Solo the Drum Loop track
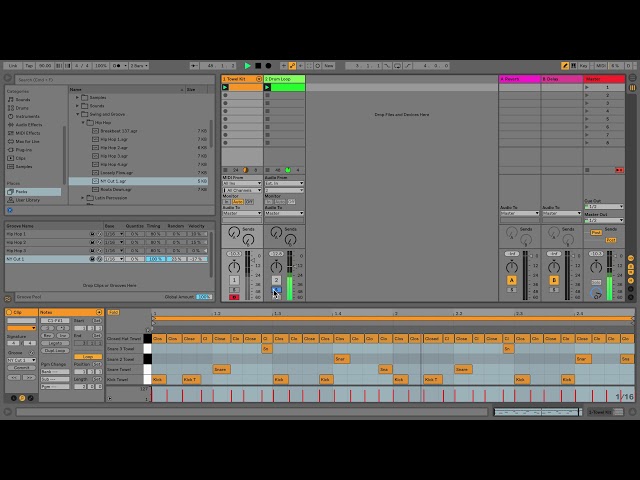The image size is (640, 480). 276,290
